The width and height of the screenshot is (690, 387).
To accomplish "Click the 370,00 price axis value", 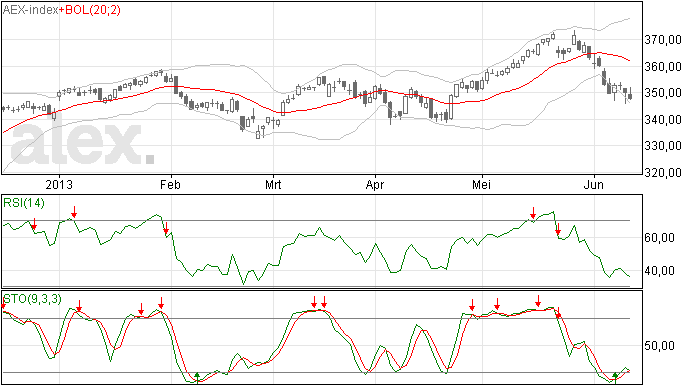I will [x=663, y=40].
